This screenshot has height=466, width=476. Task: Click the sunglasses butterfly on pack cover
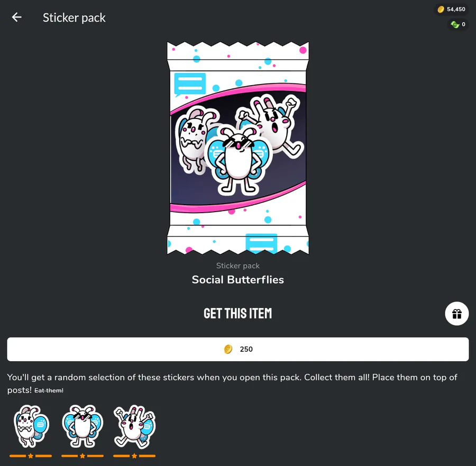point(239,161)
